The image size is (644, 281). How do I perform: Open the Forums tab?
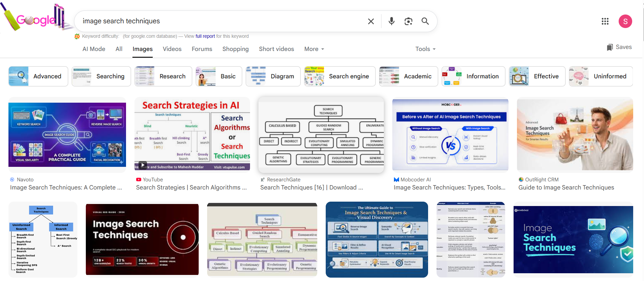[x=202, y=49]
